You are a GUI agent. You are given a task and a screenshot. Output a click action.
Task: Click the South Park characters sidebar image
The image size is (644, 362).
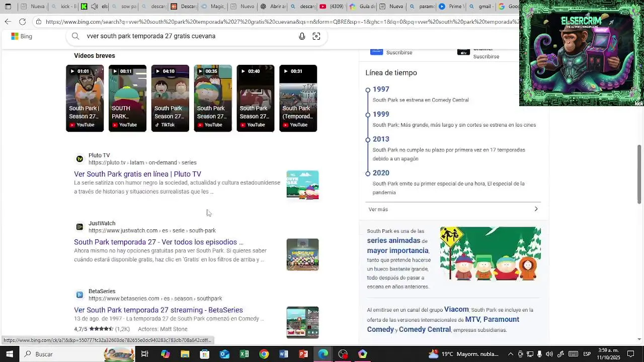pyautogui.click(x=491, y=253)
